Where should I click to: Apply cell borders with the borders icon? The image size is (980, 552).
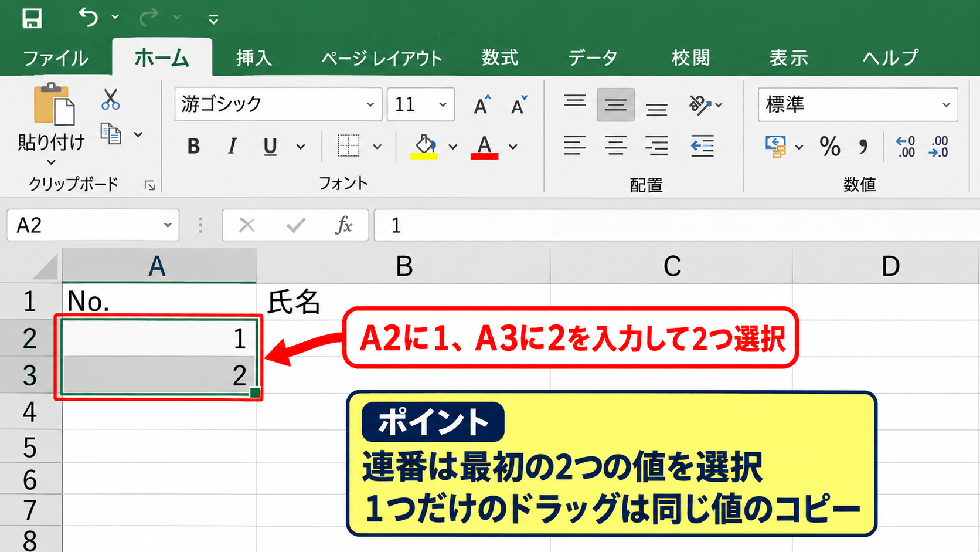[348, 145]
